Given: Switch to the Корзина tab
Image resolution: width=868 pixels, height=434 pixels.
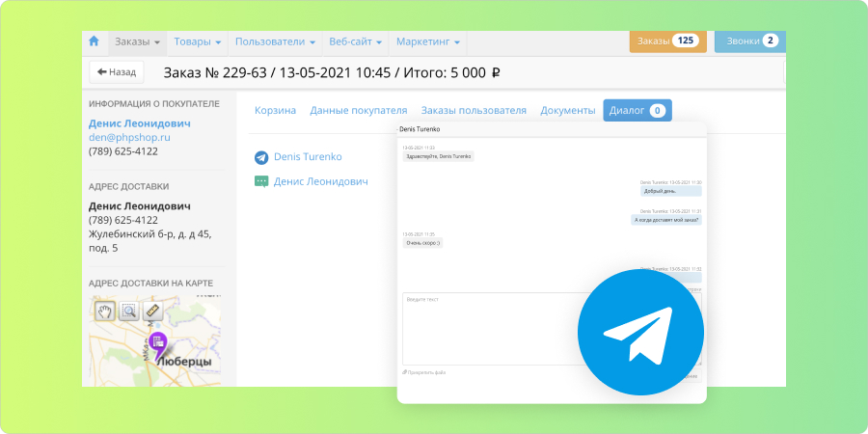Looking at the screenshot, I should 275,110.
